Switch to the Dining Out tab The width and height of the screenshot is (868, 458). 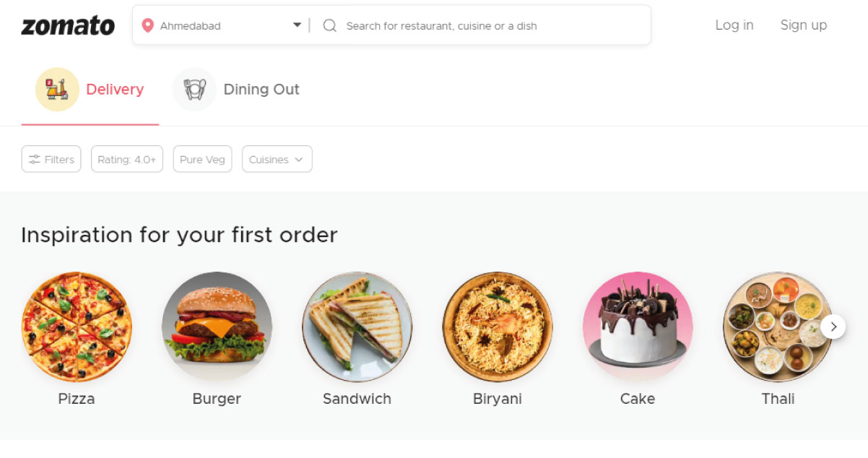[x=237, y=90]
